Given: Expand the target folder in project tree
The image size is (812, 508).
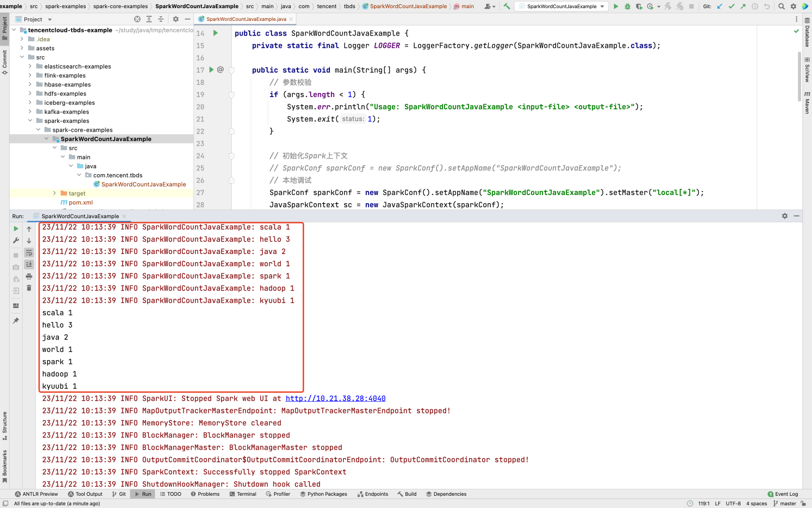Looking at the screenshot, I should [54, 194].
